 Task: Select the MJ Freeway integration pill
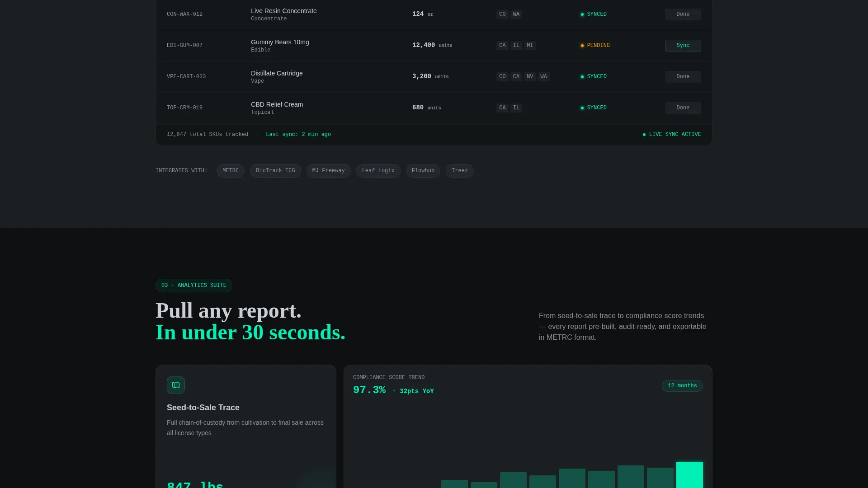coord(328,171)
